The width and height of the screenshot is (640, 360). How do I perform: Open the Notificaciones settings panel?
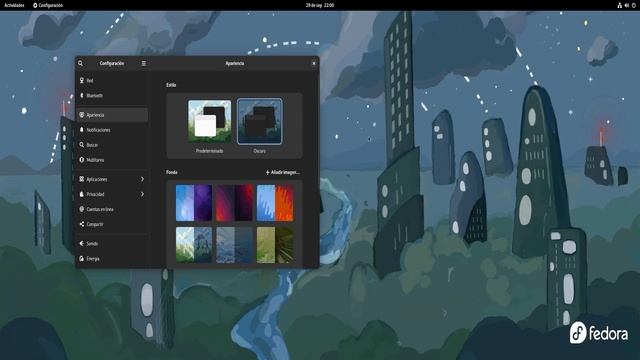[x=112, y=130]
